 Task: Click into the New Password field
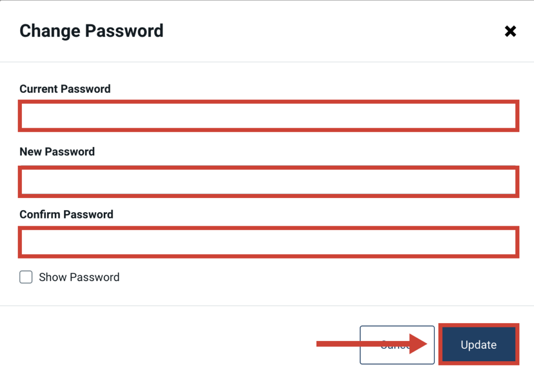(x=269, y=182)
